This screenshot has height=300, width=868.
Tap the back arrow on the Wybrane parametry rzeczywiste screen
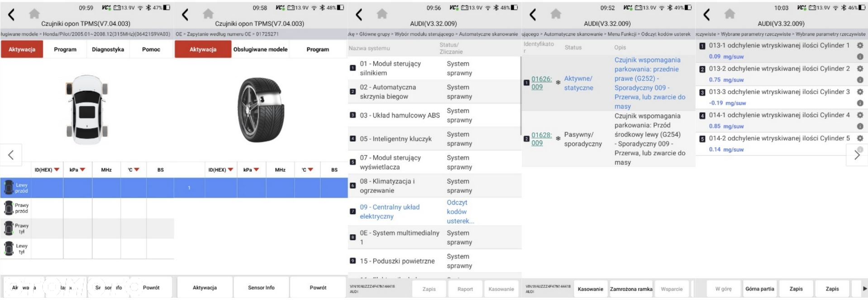coord(706,15)
